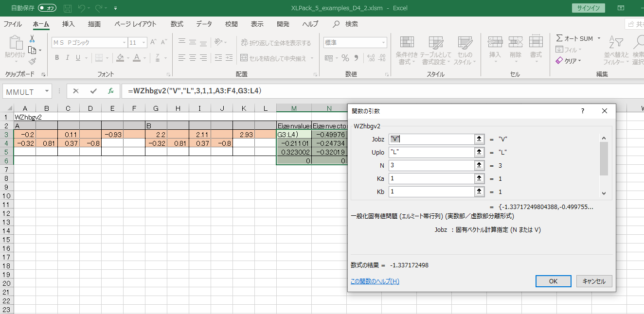This screenshot has height=314, width=644.
Task: Open the 挿入 ribbon tab
Action: click(69, 24)
